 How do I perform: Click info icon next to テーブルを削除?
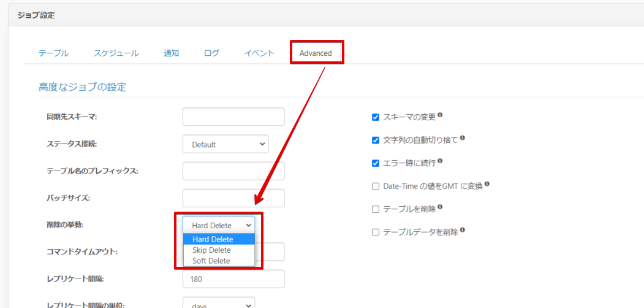point(440,207)
